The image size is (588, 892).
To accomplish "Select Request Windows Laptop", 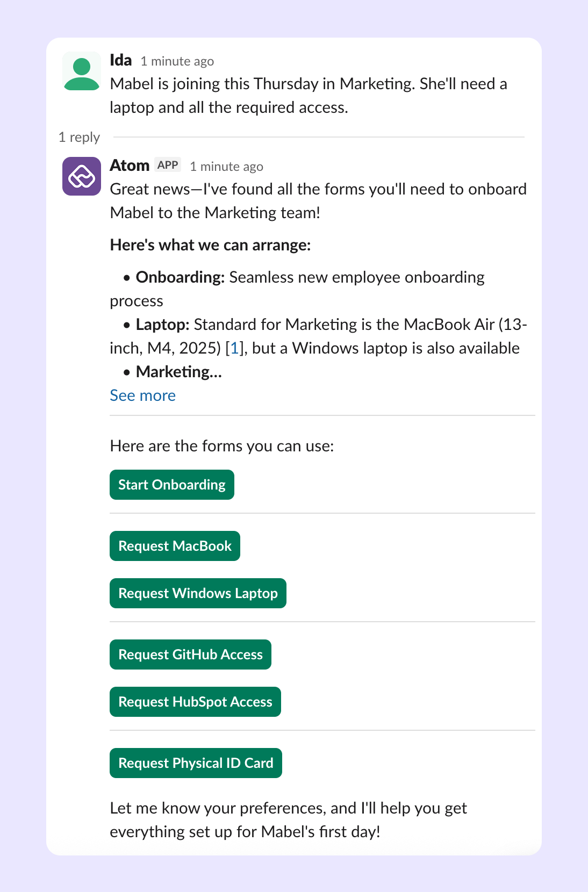I will point(198,593).
